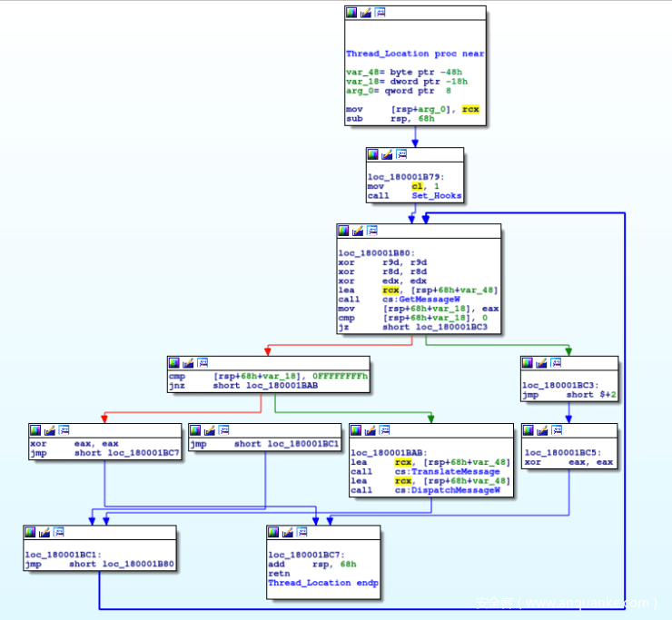Click the pencil icon on the loc_180001BAB node

tap(371, 430)
